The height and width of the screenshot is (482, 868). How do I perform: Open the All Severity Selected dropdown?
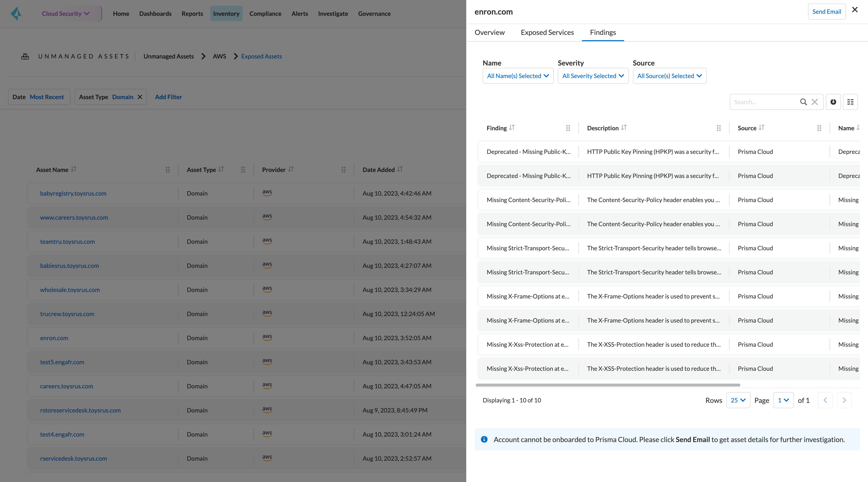(x=593, y=76)
